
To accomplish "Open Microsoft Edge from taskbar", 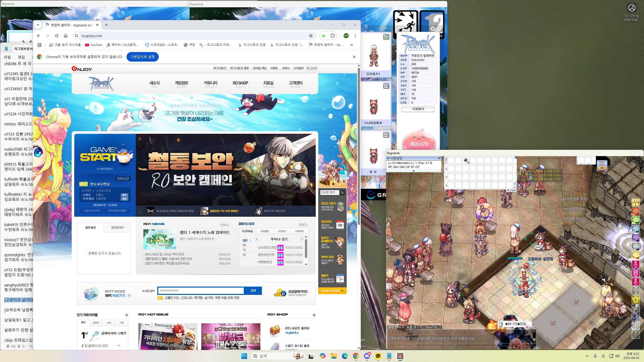I will (x=345, y=356).
